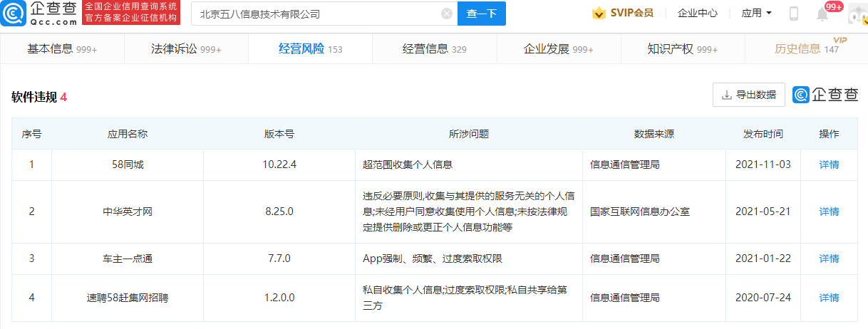View 详情 for 58同城
This screenshot has width=868, height=329.
click(x=829, y=164)
